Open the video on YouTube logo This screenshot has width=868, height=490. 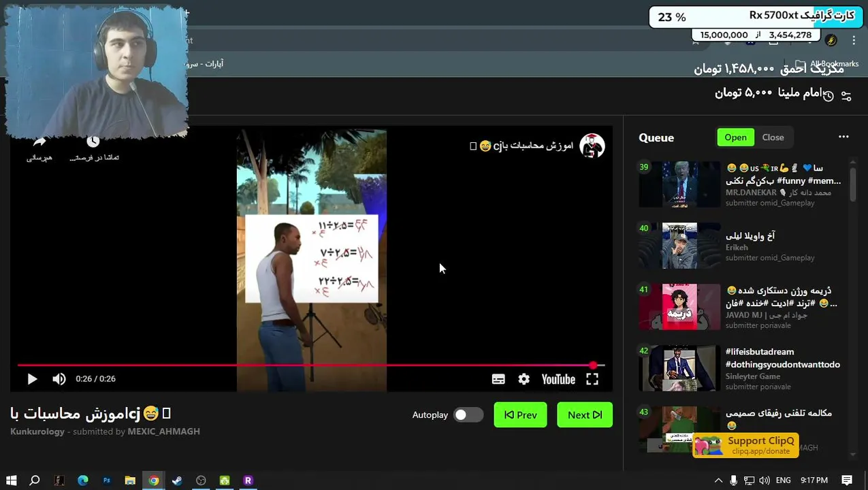[x=558, y=380]
